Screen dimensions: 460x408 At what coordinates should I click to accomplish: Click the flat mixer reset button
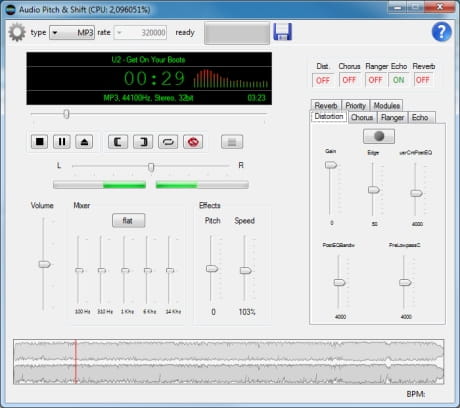tap(128, 221)
